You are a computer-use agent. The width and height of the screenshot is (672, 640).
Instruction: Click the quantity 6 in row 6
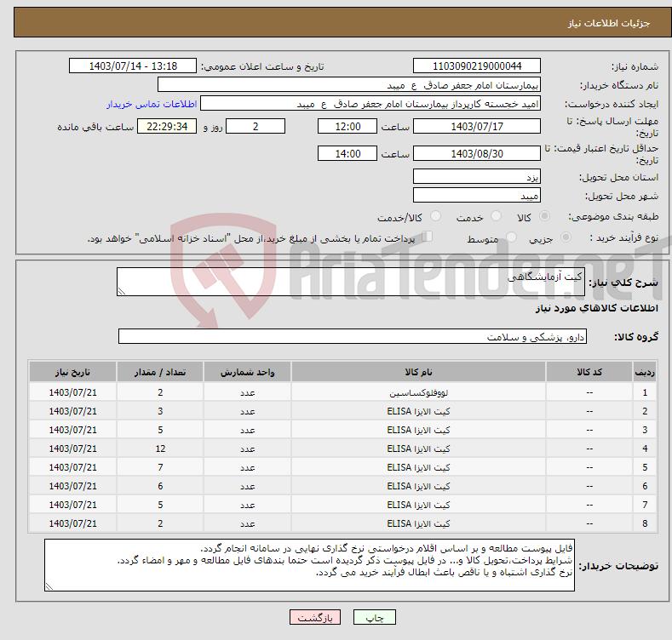[160, 486]
